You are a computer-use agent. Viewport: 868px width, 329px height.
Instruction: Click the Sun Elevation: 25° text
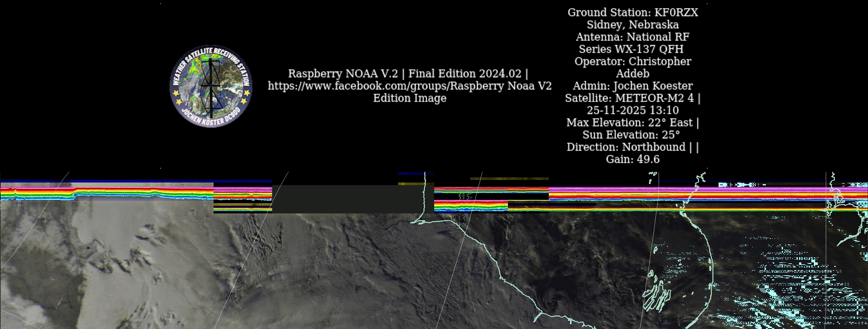coord(631,135)
